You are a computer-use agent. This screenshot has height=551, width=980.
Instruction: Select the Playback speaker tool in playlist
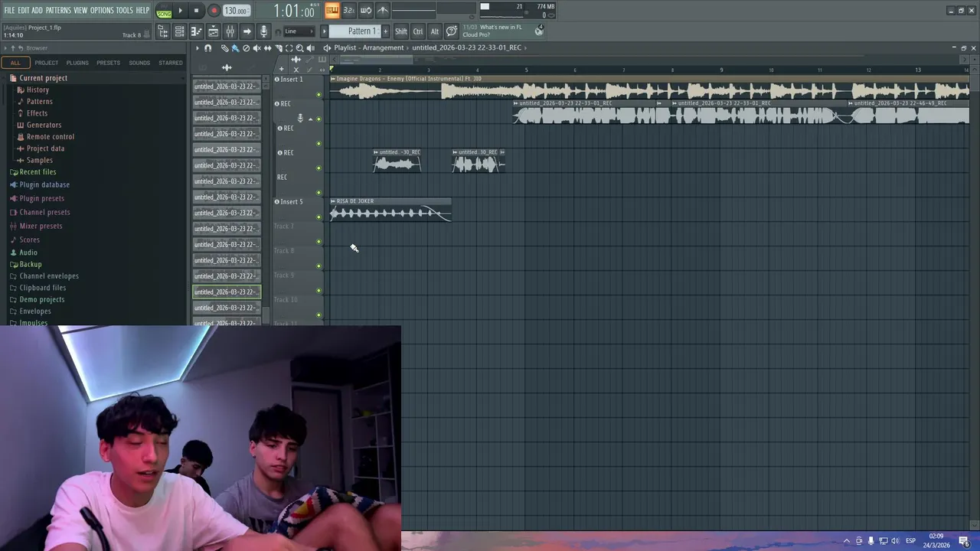pos(310,48)
